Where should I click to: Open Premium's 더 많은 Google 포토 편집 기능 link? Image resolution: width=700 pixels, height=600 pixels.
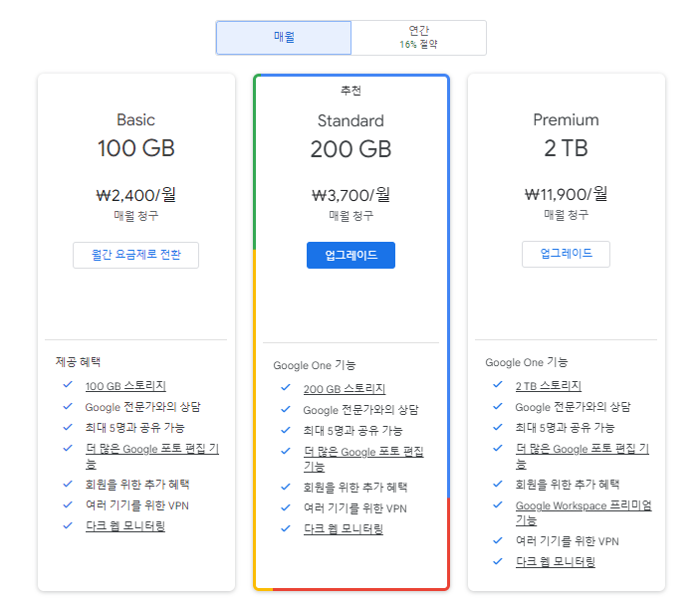[x=583, y=456]
